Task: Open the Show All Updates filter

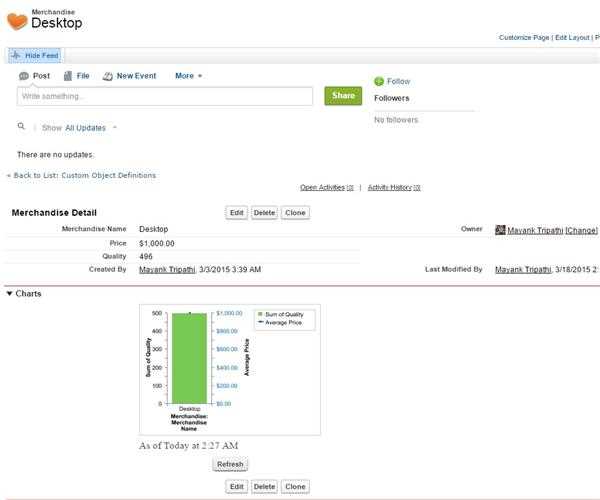Action: 91,128
